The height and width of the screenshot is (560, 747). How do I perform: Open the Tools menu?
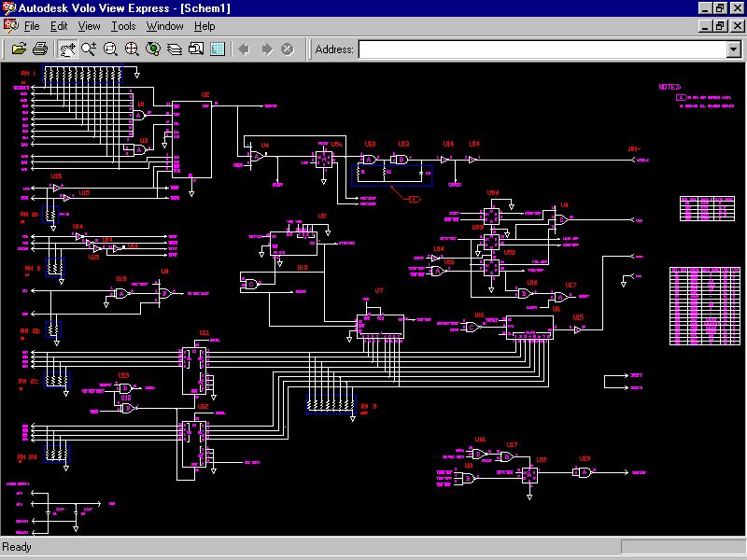pos(123,26)
